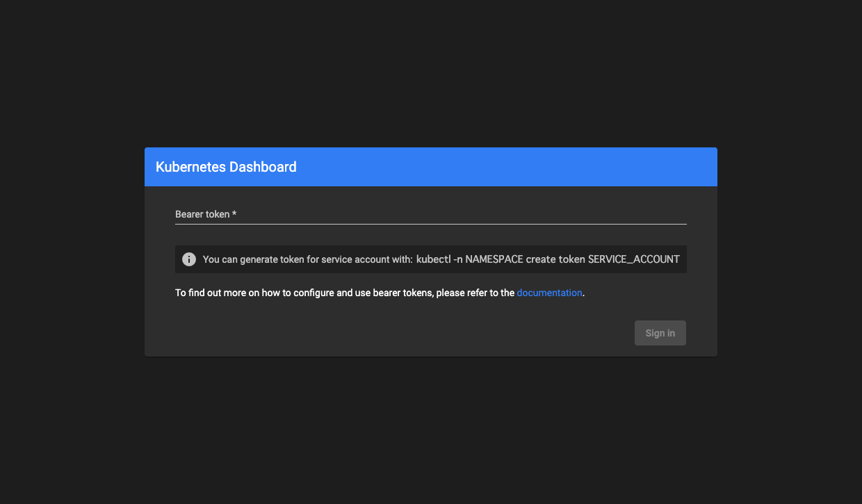Click the kubectl create token command text
This screenshot has width=862, height=504.
tap(548, 259)
